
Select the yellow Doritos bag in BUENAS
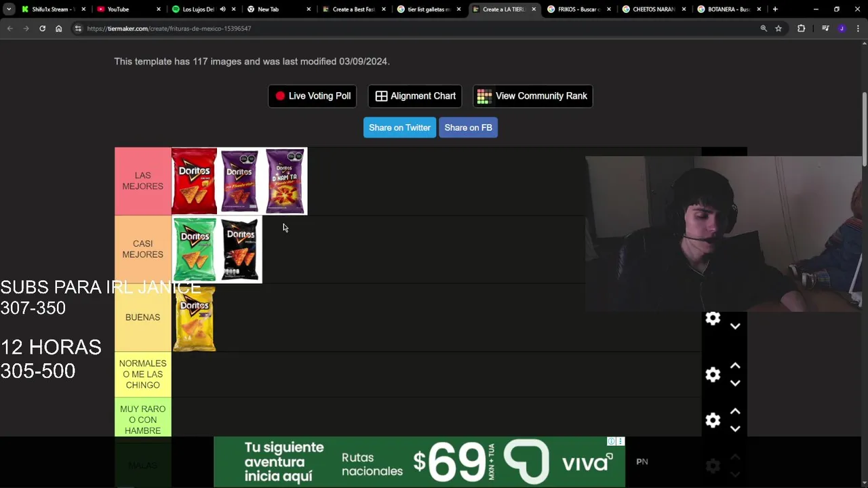click(x=194, y=318)
